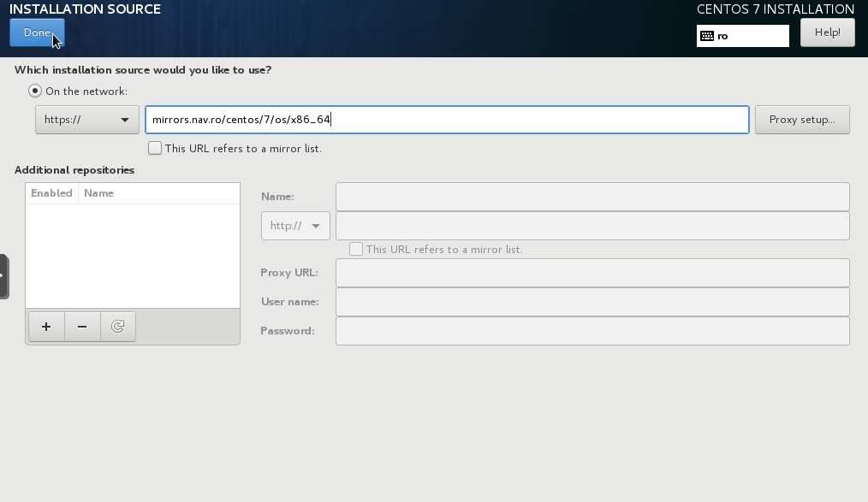The image size is (868, 502).
Task: Click the Proxy URL input field
Action: point(592,273)
